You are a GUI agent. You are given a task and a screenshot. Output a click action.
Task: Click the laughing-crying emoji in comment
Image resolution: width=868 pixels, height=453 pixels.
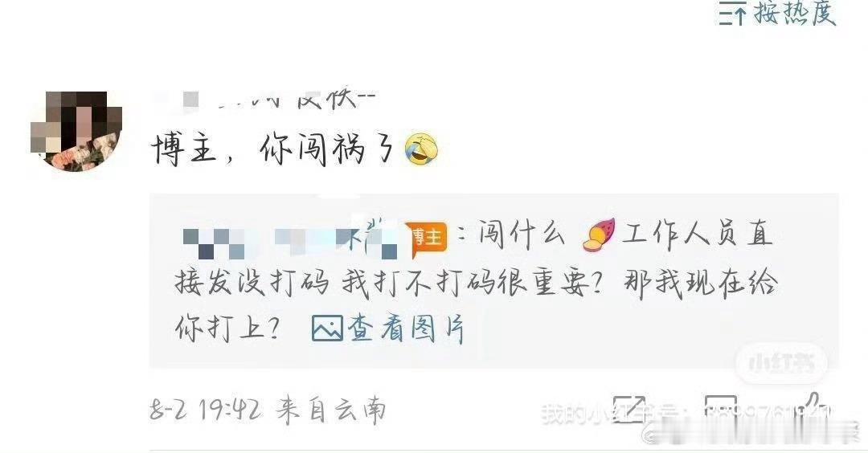tap(420, 149)
